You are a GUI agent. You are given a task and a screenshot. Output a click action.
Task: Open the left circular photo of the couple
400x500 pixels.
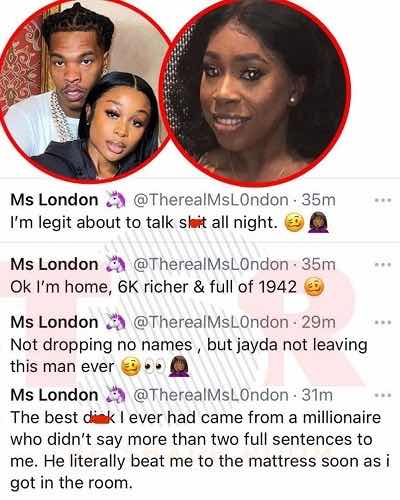tap(85, 88)
